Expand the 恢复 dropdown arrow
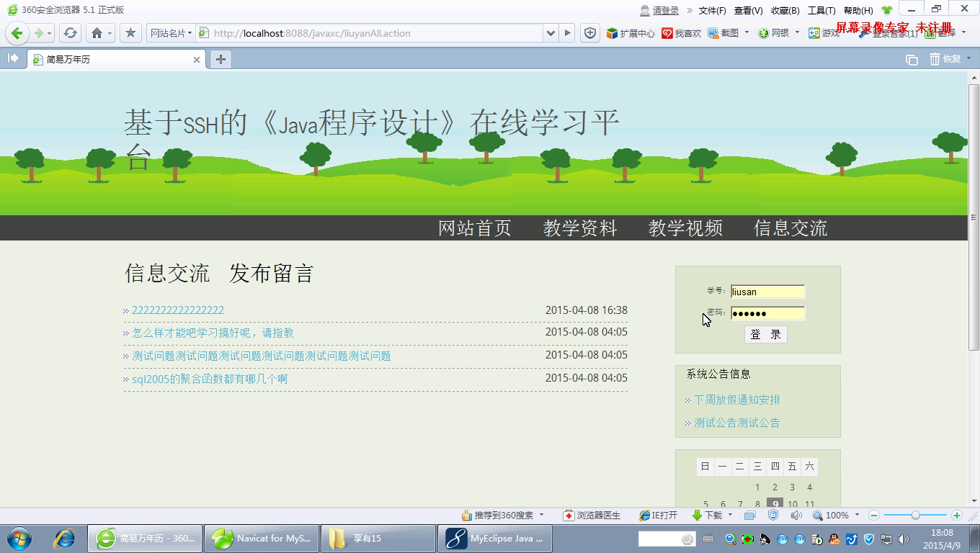The height and width of the screenshot is (553, 980). [968, 59]
